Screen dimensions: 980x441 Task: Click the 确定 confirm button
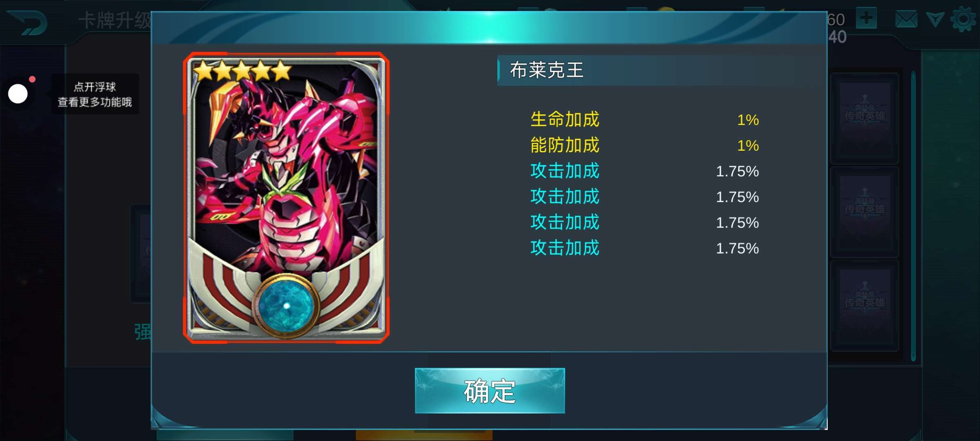(x=490, y=391)
